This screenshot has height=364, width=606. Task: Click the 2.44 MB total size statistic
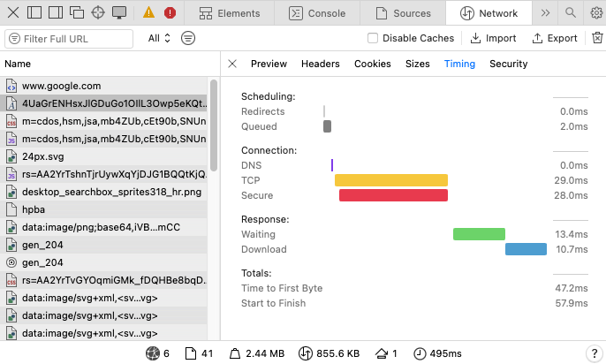257,353
